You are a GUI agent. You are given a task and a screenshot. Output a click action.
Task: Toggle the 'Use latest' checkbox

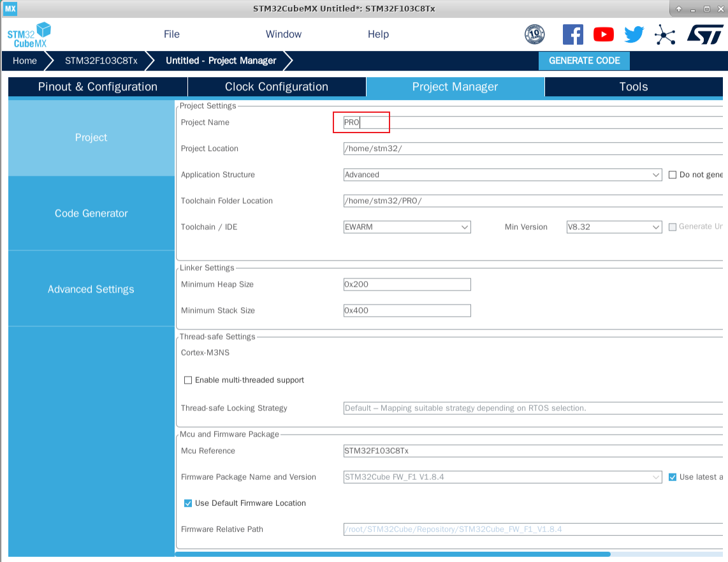click(x=673, y=477)
